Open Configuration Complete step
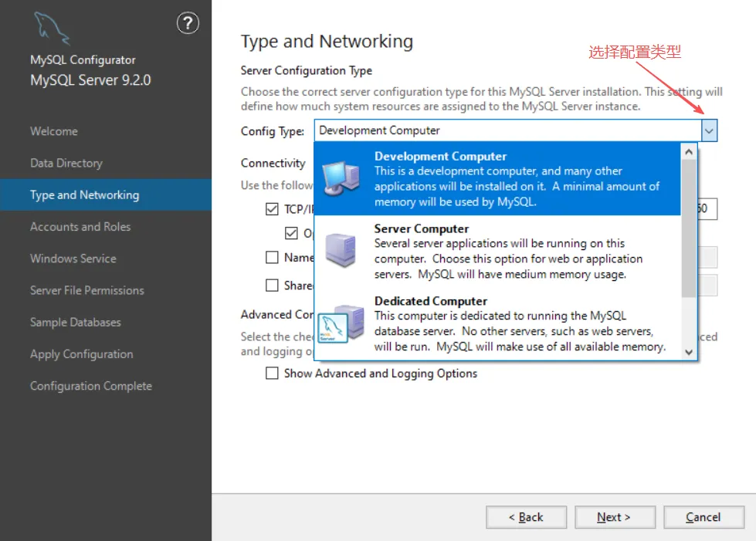The height and width of the screenshot is (541, 756). pos(90,386)
